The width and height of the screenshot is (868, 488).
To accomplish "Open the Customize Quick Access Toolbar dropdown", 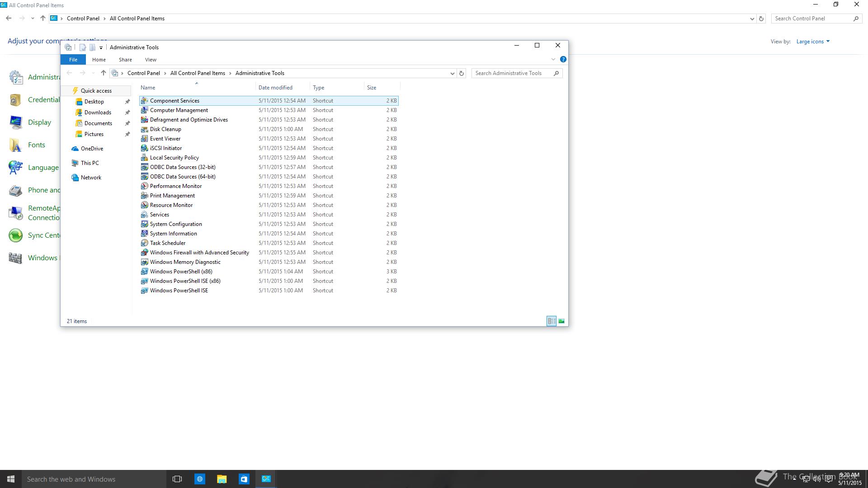I will [101, 47].
